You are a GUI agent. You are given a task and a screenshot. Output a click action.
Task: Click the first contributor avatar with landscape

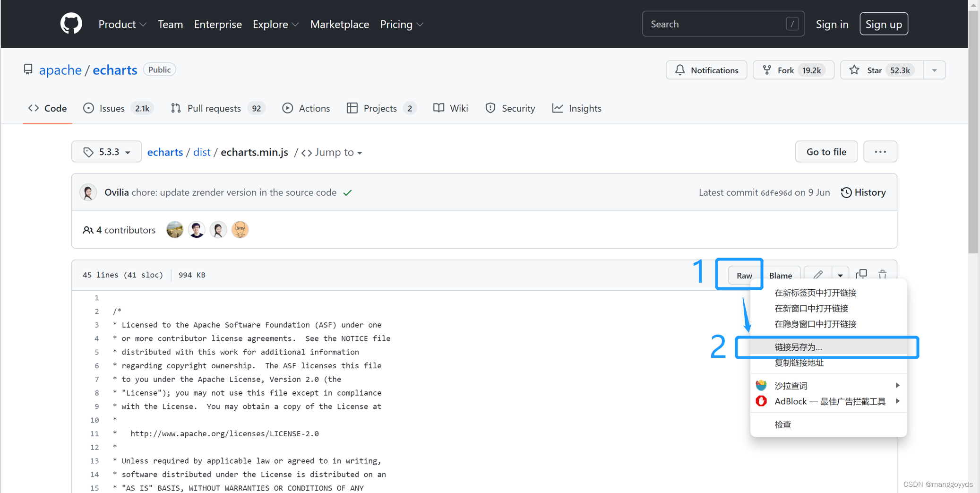[x=175, y=230]
